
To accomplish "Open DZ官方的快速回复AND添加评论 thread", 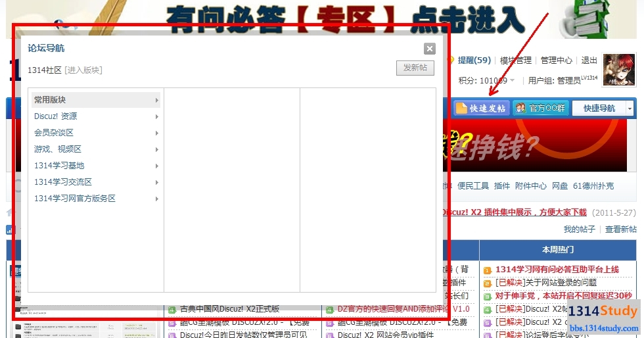I will (x=403, y=309).
